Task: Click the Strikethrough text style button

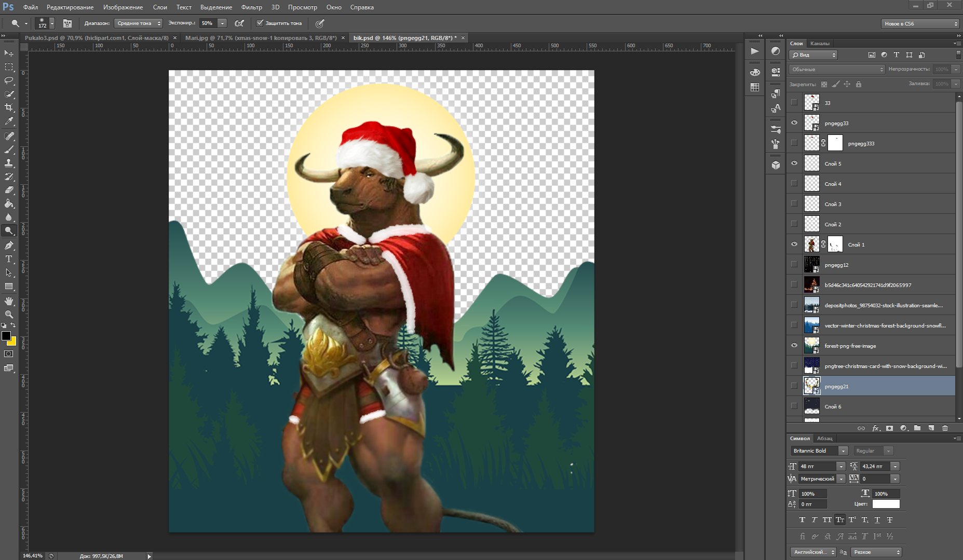Action: click(890, 520)
